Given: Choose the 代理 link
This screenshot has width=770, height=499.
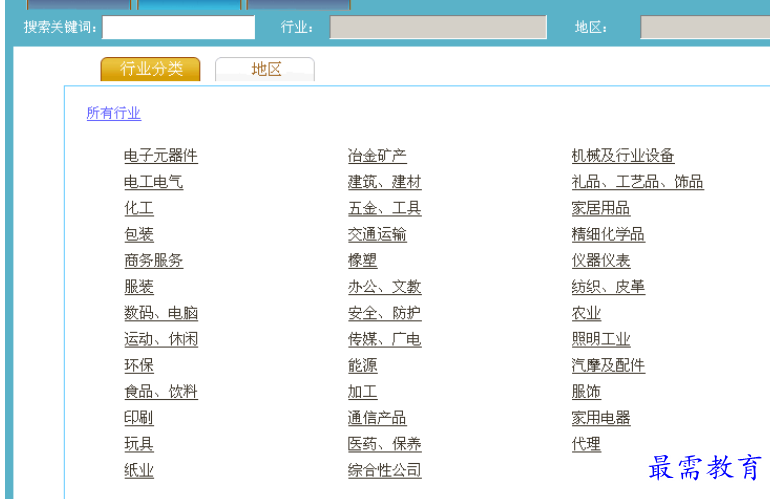Looking at the screenshot, I should (586, 444).
